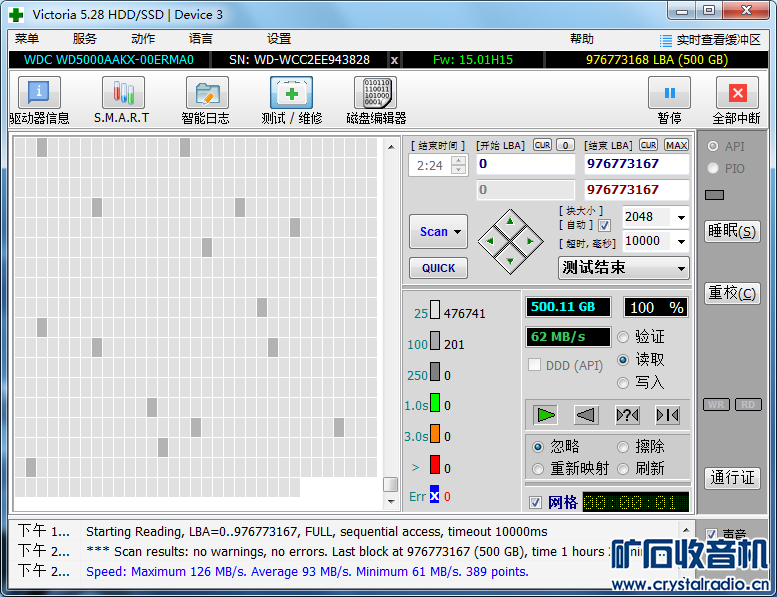Click the green 1.0s block color swatch
The height and width of the screenshot is (597, 777).
click(435, 402)
